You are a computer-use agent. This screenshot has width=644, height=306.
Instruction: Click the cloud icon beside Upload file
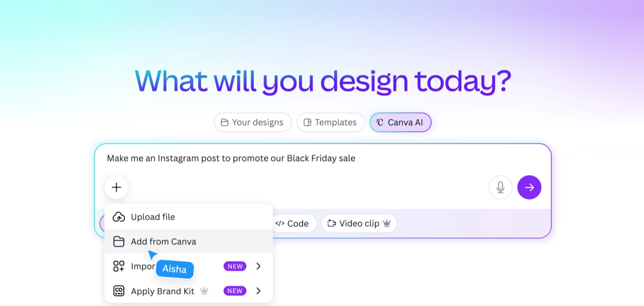tap(119, 217)
